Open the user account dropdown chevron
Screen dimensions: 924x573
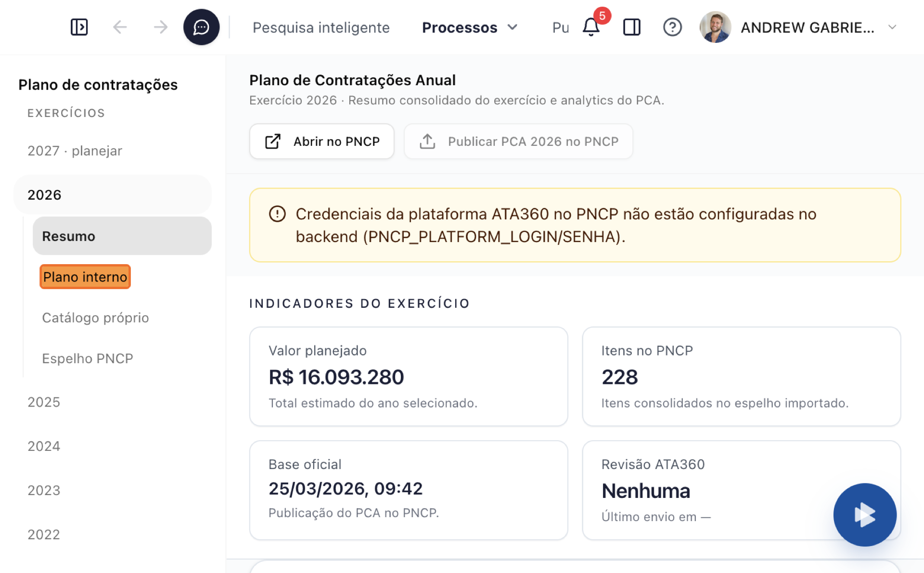click(x=892, y=27)
